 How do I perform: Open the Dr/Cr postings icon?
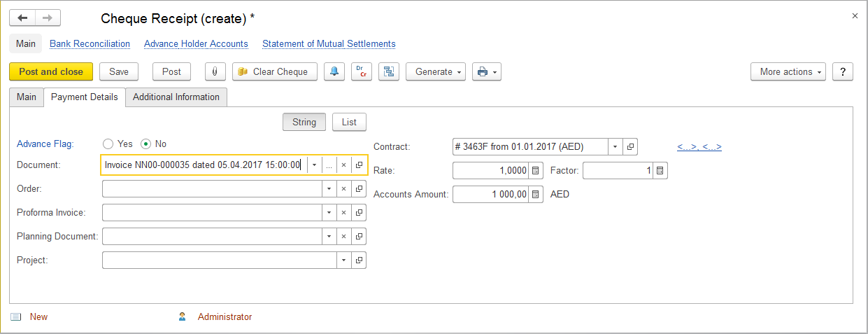pos(361,71)
